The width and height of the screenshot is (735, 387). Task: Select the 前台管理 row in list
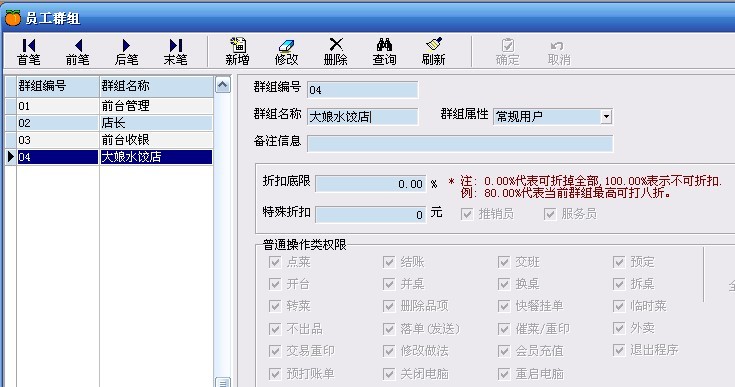click(x=109, y=106)
